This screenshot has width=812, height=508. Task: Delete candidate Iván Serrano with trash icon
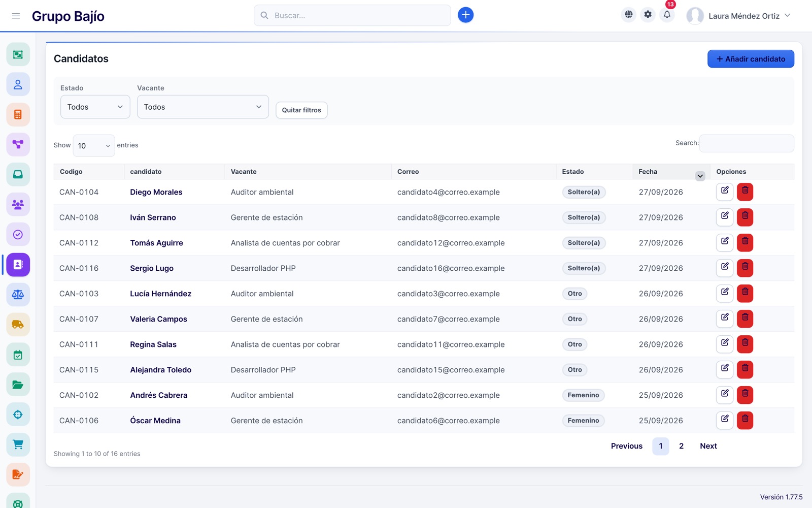pos(745,217)
